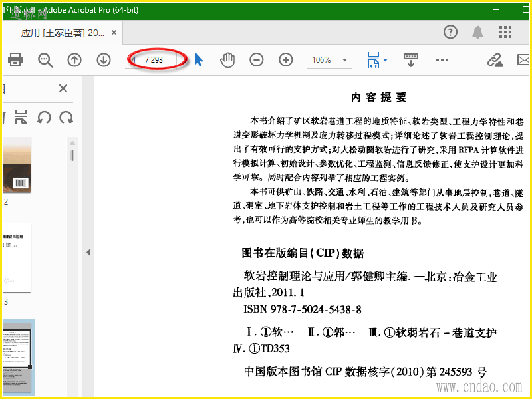Image resolution: width=532 pixels, height=399 pixels.
Task: Go to previous page arrow
Action: coord(74,60)
